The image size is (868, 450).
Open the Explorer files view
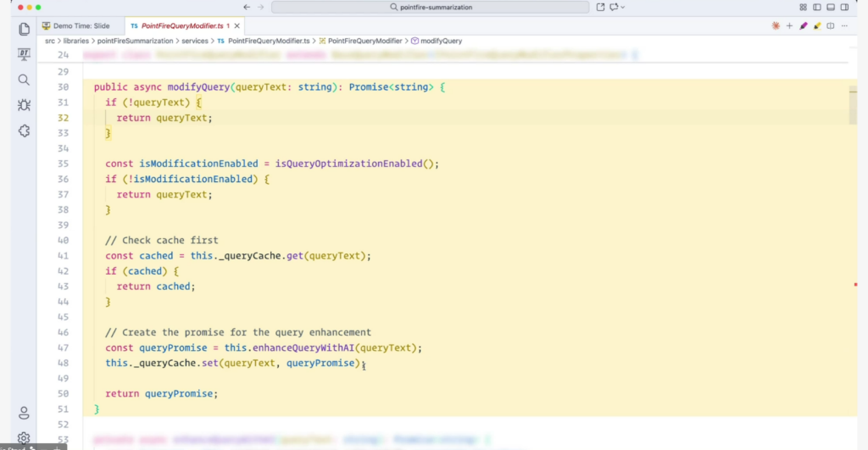pos(24,29)
